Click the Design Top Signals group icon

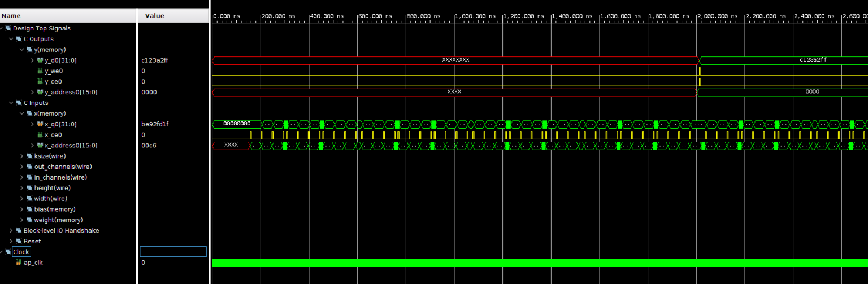click(8, 28)
